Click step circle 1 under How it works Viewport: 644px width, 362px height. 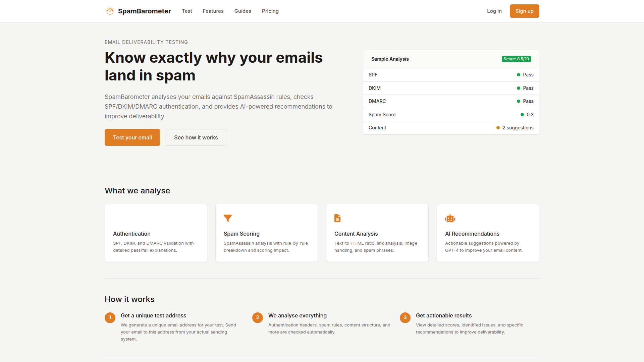click(110, 317)
